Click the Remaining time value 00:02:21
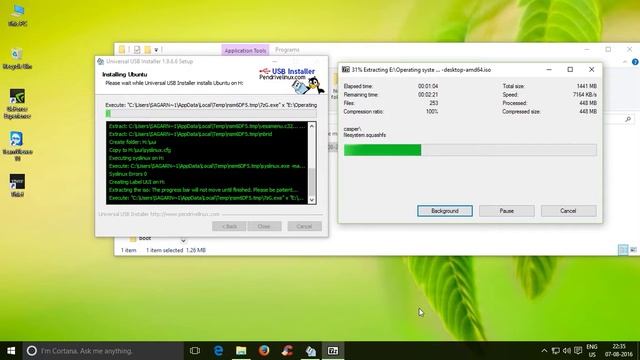 (428, 95)
